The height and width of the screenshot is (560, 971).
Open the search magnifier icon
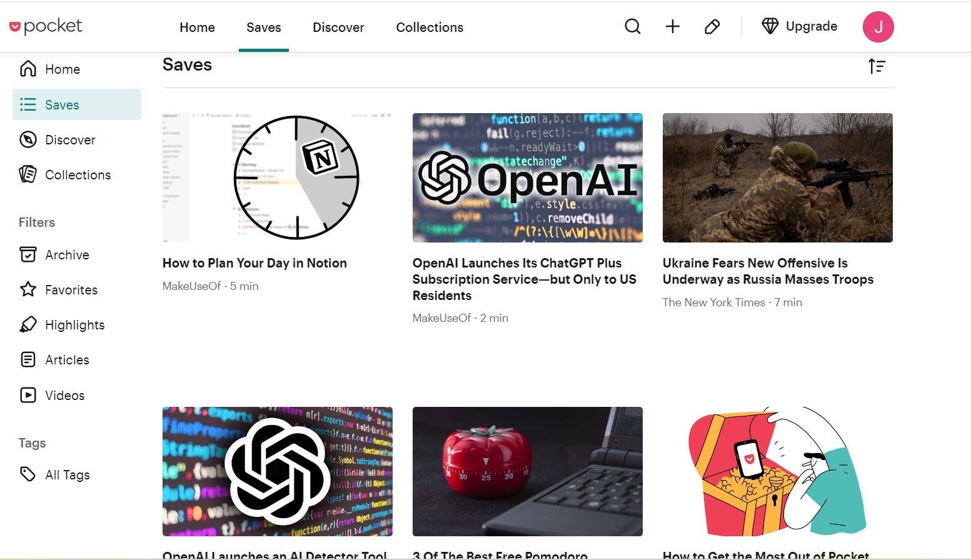tap(633, 26)
